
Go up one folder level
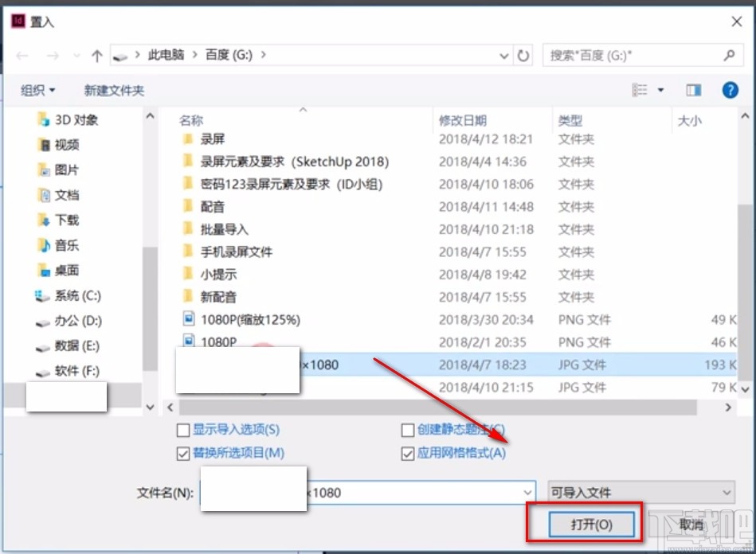click(97, 56)
